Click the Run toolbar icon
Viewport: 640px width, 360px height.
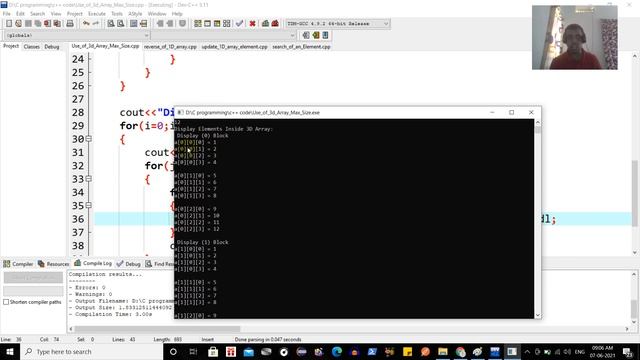[207, 24]
